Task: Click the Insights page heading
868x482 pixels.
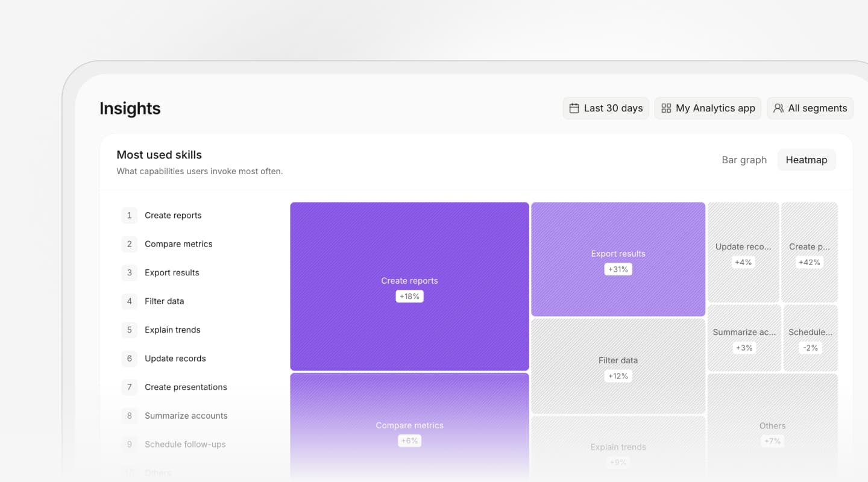Action: tap(130, 108)
